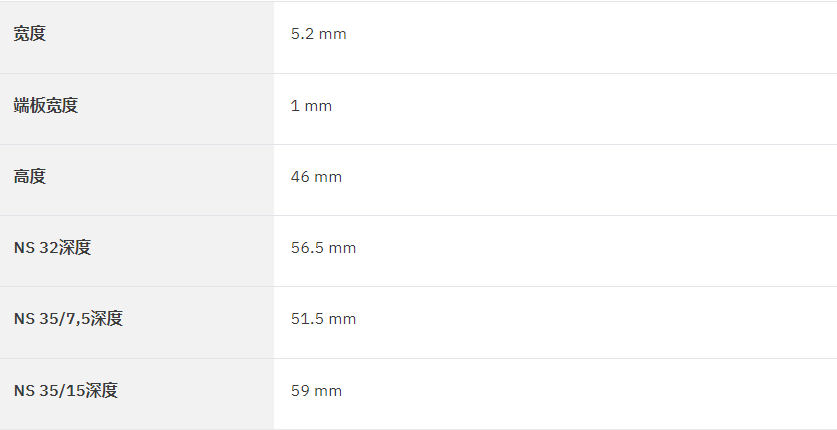The image size is (837, 430).
Task: Click the NS 35/15 text in last row
Action: [49, 391]
